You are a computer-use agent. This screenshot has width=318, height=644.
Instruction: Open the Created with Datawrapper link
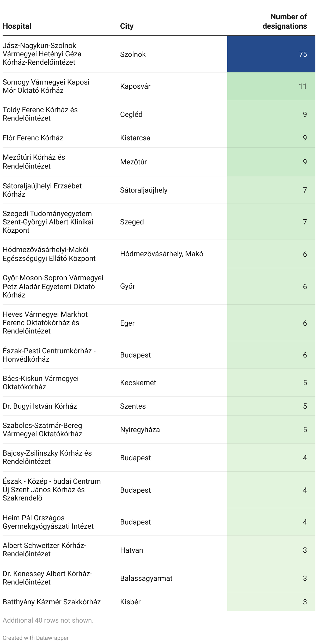coord(35,638)
